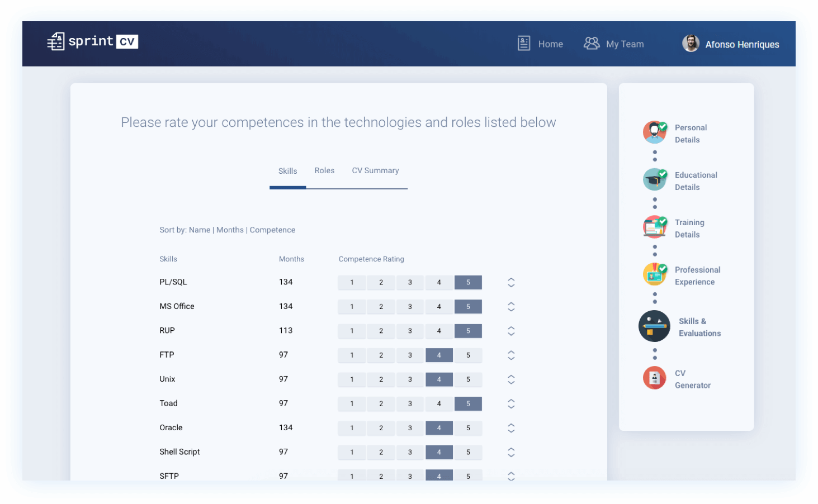818x504 pixels.
Task: Switch to the Roles tab
Action: click(x=324, y=171)
